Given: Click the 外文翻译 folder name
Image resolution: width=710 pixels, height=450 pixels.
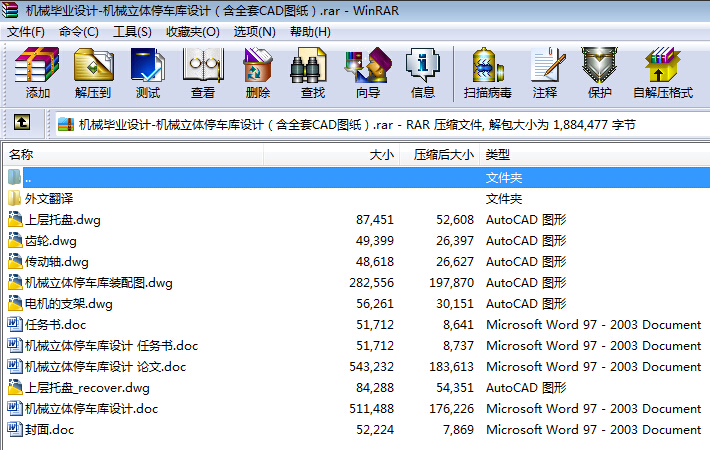Looking at the screenshot, I should click(49, 198).
